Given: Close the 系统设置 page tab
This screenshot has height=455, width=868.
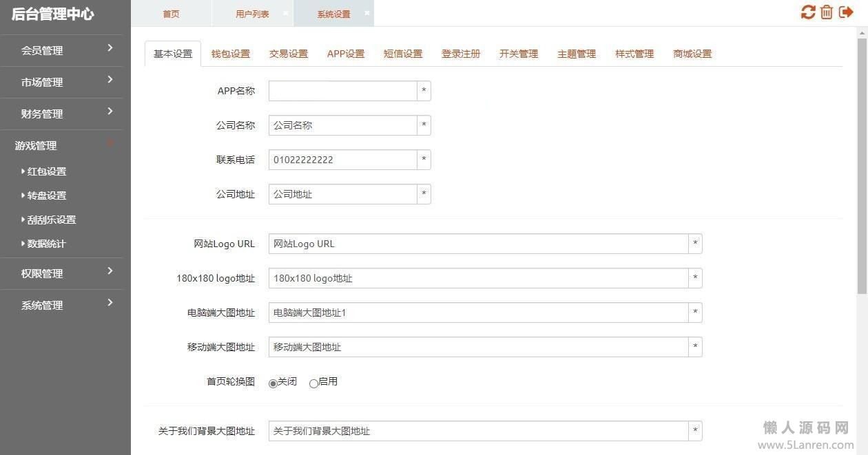Looking at the screenshot, I should point(366,13).
